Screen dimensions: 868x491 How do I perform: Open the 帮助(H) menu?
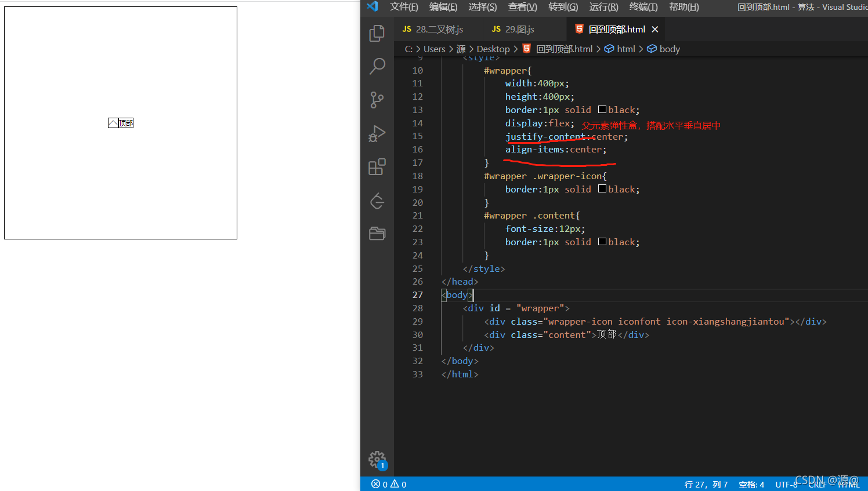[x=684, y=7]
